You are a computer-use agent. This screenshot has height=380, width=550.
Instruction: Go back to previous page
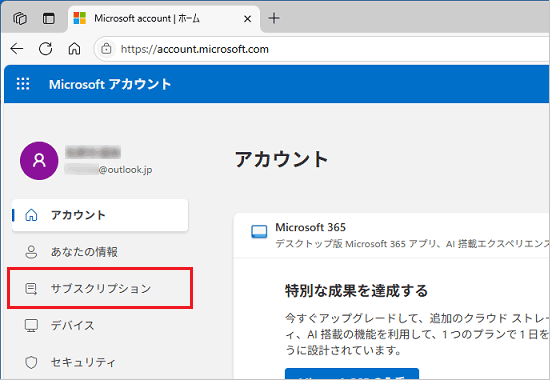[16, 49]
